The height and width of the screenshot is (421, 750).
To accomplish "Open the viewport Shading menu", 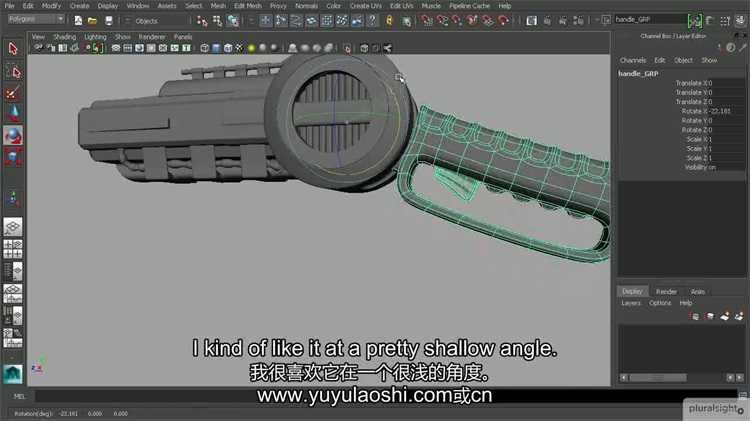I will coord(64,37).
